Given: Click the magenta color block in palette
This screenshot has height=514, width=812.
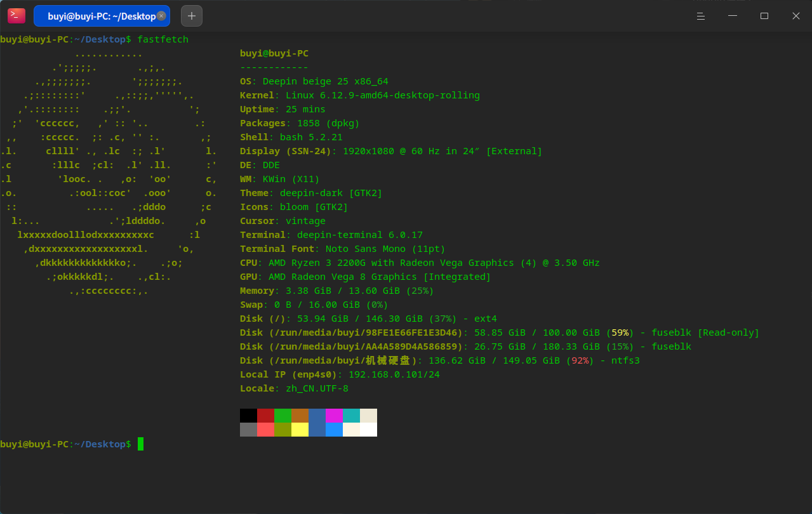Looking at the screenshot, I should click(334, 416).
